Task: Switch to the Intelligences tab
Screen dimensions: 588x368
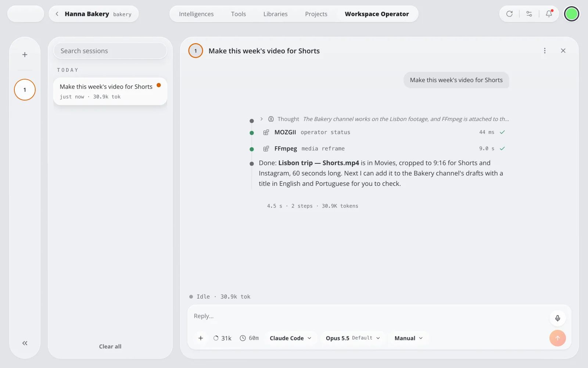Action: [196, 14]
